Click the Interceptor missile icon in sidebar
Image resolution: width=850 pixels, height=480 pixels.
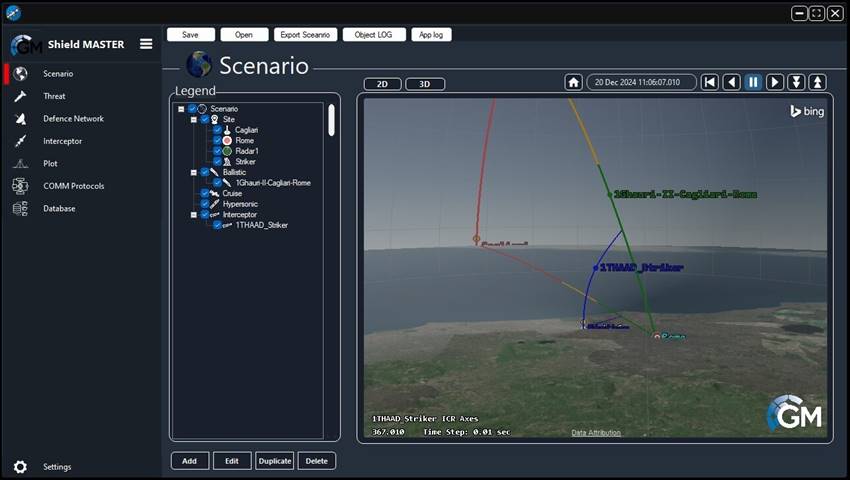[x=20, y=141]
